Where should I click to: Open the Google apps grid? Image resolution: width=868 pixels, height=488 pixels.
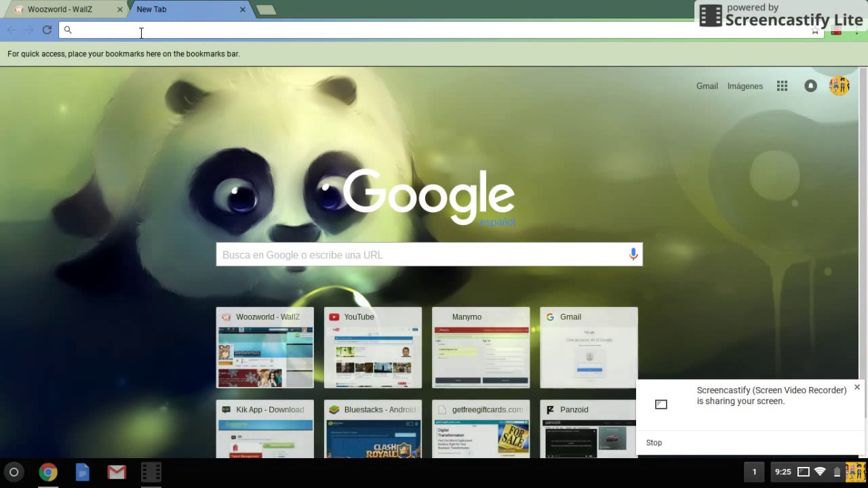782,86
